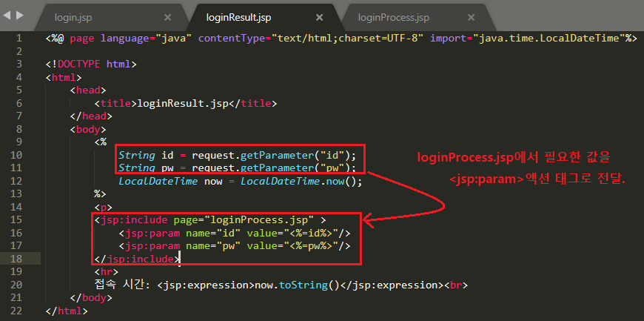Click the jsp:param name="pw" line

[234, 245]
